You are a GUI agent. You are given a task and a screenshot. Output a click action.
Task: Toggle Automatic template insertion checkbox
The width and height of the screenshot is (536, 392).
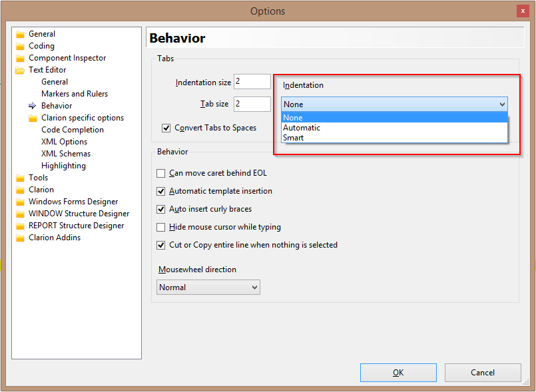coord(160,191)
